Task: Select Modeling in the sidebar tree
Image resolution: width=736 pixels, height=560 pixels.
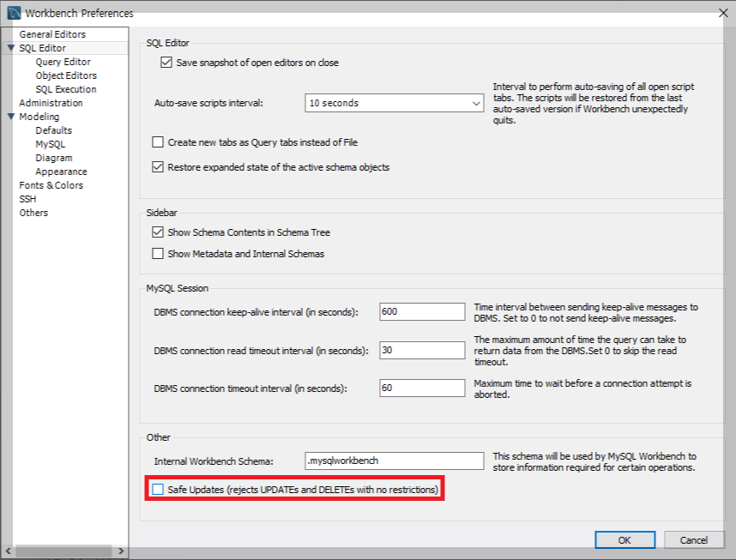Action: click(39, 117)
